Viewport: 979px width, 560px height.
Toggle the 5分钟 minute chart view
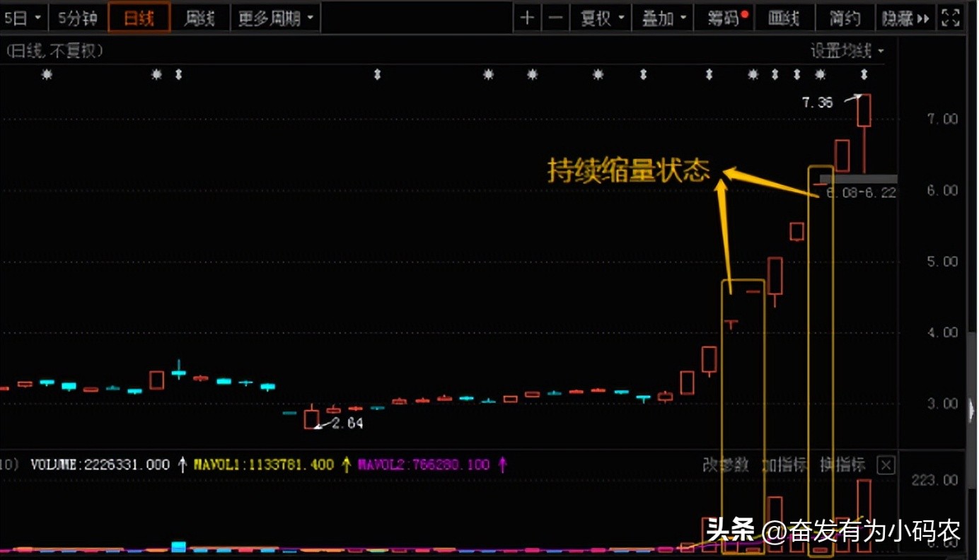[77, 18]
